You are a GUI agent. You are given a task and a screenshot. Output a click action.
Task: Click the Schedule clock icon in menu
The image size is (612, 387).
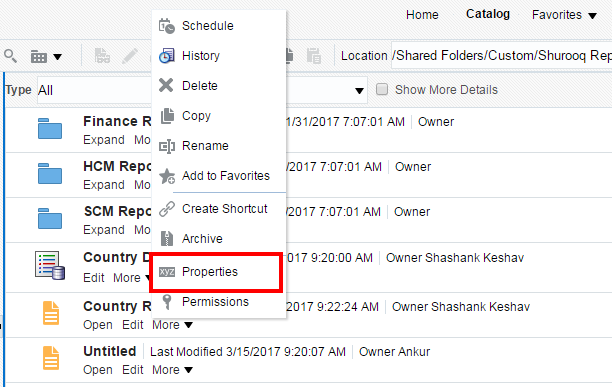(167, 26)
